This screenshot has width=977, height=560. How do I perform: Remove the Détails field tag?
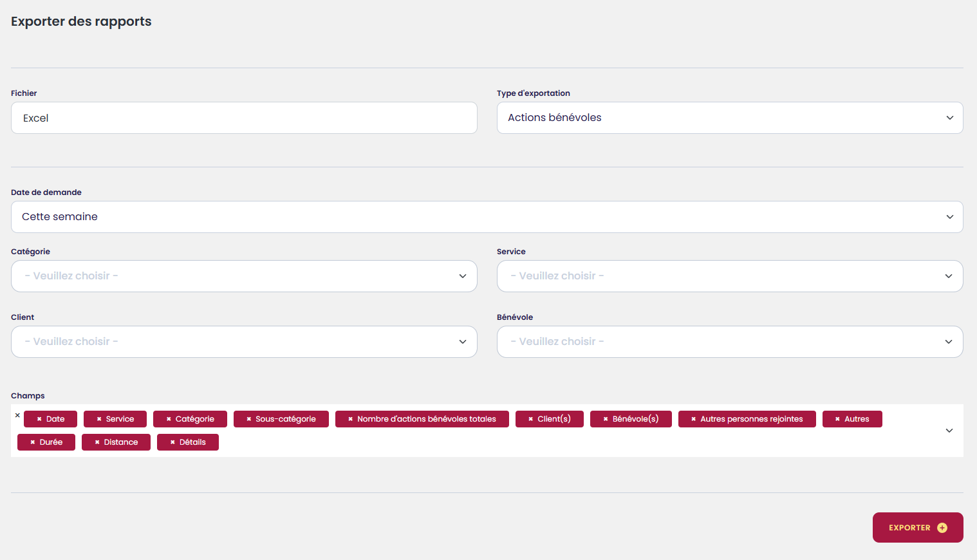point(172,442)
